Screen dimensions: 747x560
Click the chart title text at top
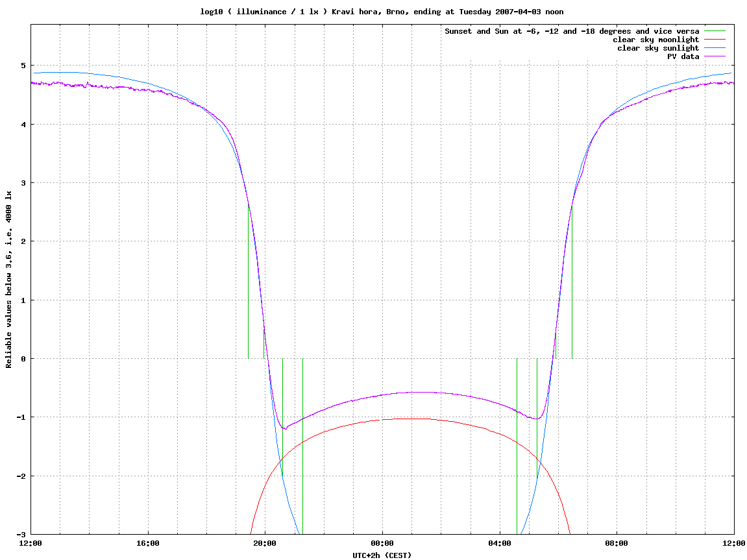tap(382, 12)
